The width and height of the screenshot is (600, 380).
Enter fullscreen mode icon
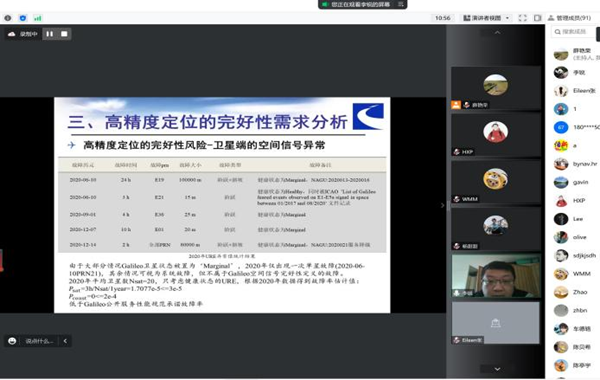pyautogui.click(x=523, y=18)
